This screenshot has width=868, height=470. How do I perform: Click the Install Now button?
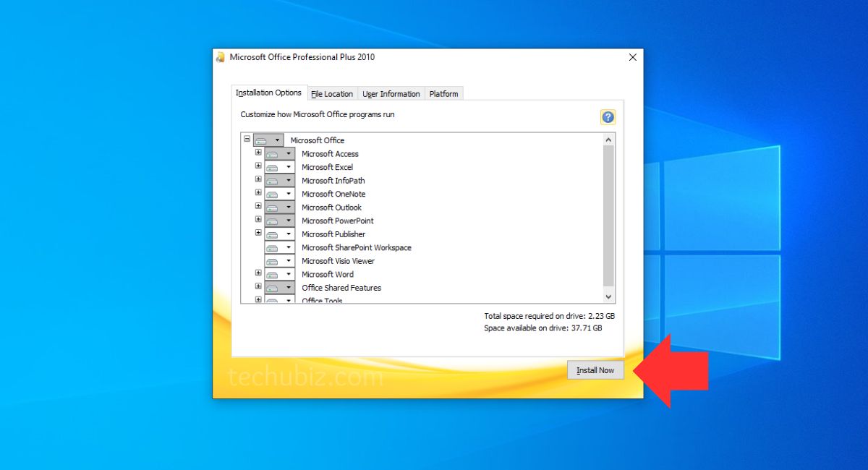[x=595, y=370]
